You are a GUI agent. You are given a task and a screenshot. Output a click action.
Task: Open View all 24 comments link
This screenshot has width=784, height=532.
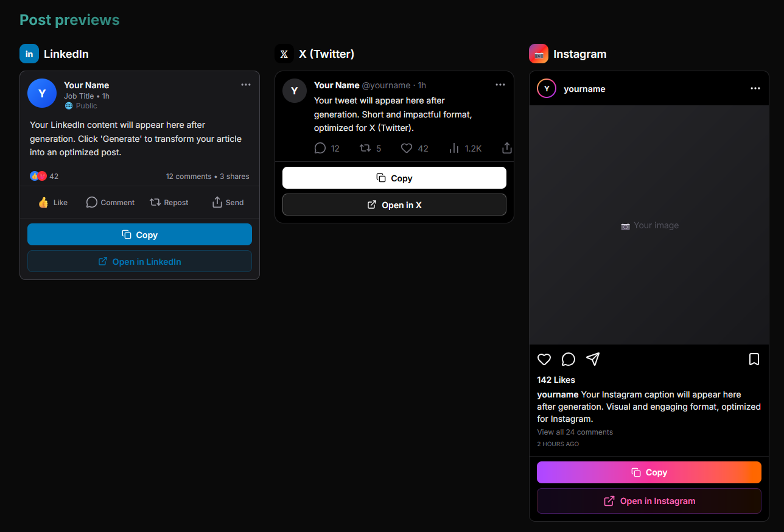(x=575, y=432)
